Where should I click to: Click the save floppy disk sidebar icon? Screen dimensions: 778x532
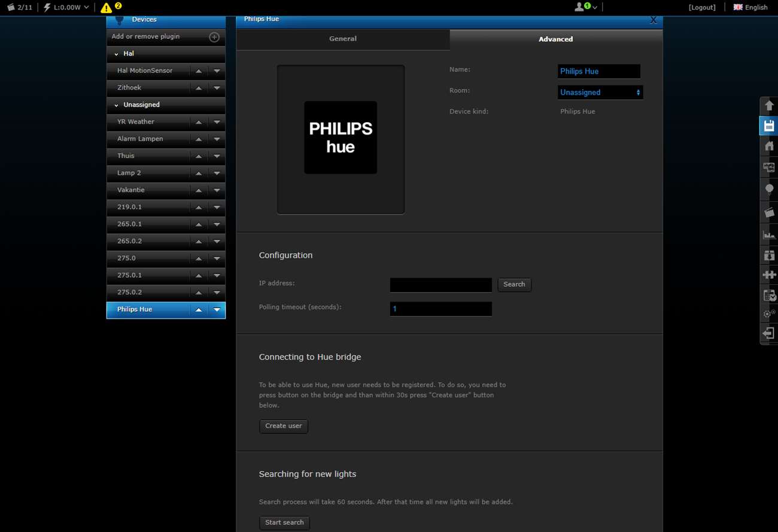click(769, 126)
